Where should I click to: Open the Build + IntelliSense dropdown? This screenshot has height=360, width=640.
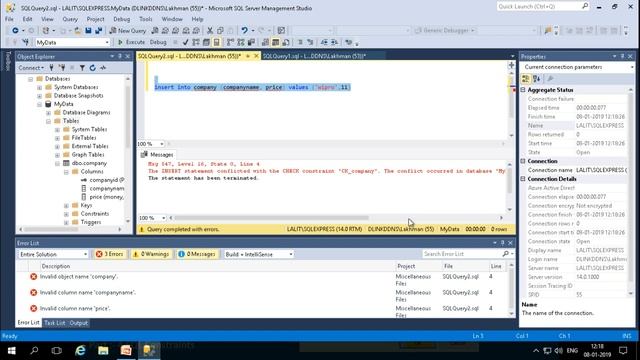click(259, 254)
